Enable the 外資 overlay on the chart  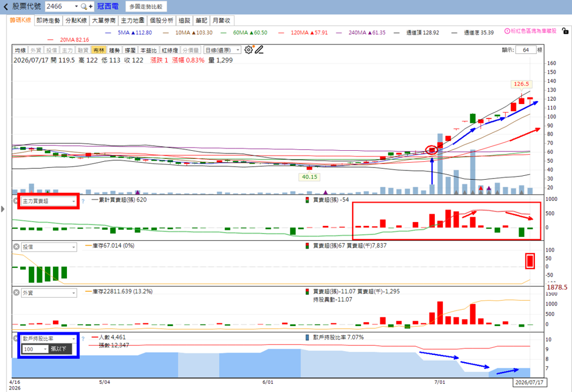click(x=36, y=50)
